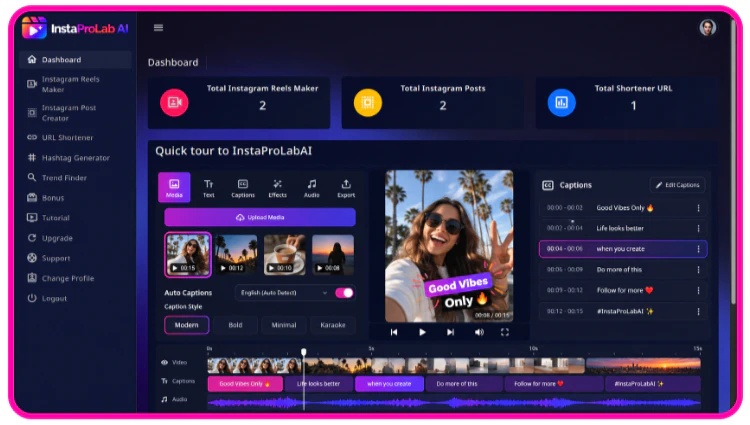750x425 pixels.
Task: Select the 00:12 palm trees clip
Action: [236, 255]
